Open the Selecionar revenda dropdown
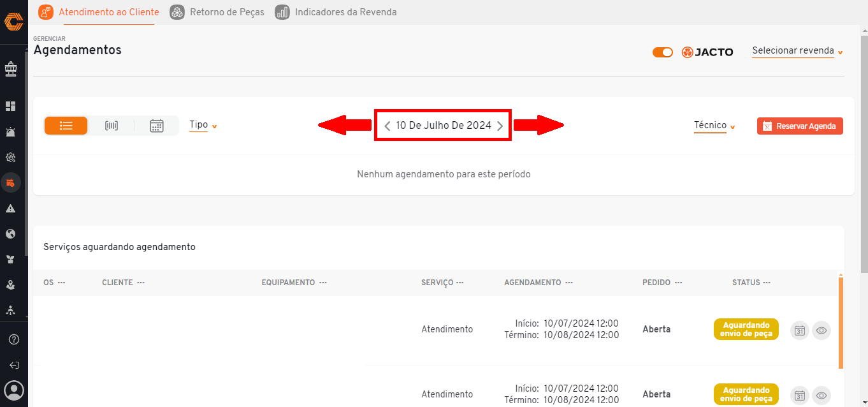The image size is (868, 407). click(798, 51)
